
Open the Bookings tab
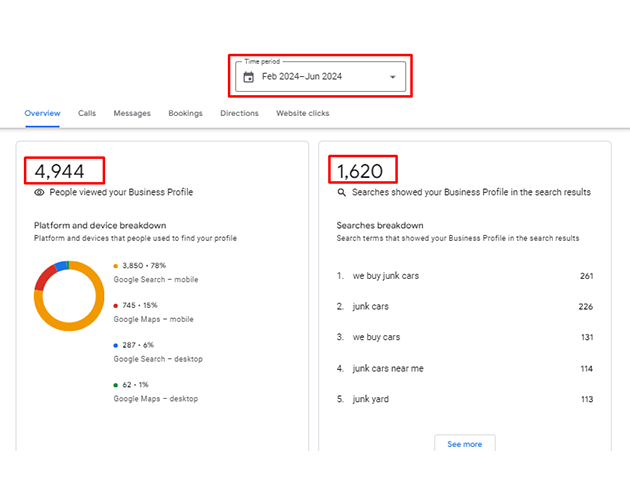click(185, 113)
